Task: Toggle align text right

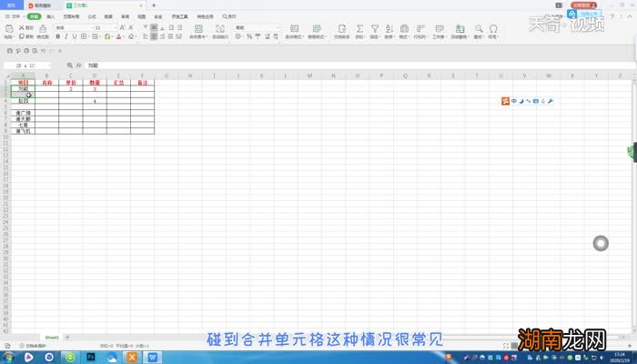Action: click(162, 36)
